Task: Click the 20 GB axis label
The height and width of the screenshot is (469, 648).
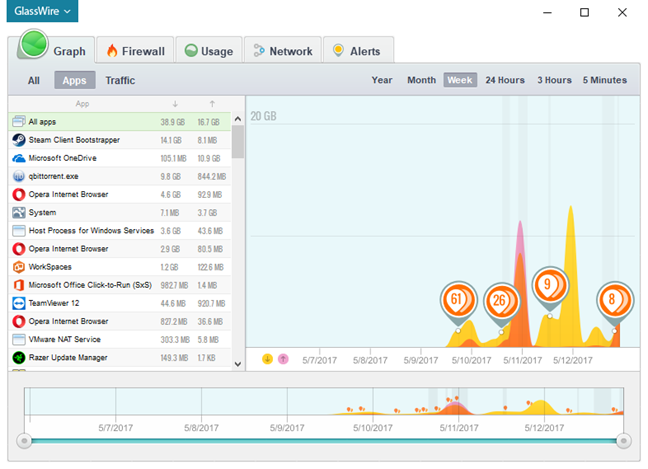Action: tap(263, 116)
